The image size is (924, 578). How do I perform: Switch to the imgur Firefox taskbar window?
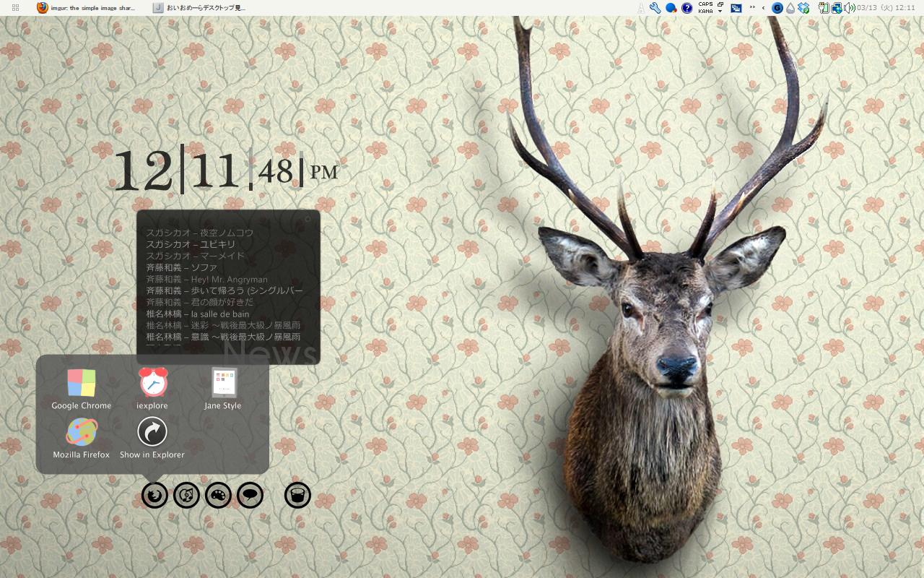tap(86, 8)
